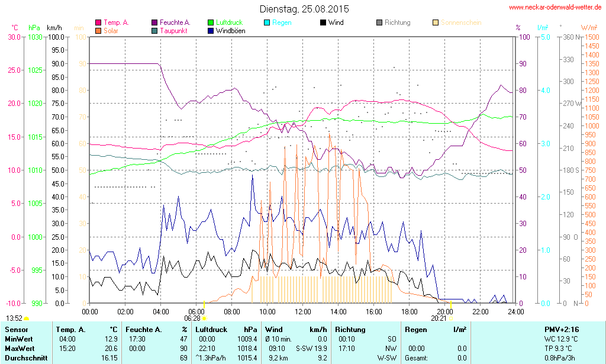Click the teal Taupunkt legend swatch
606x364 pixels.
tap(154, 30)
